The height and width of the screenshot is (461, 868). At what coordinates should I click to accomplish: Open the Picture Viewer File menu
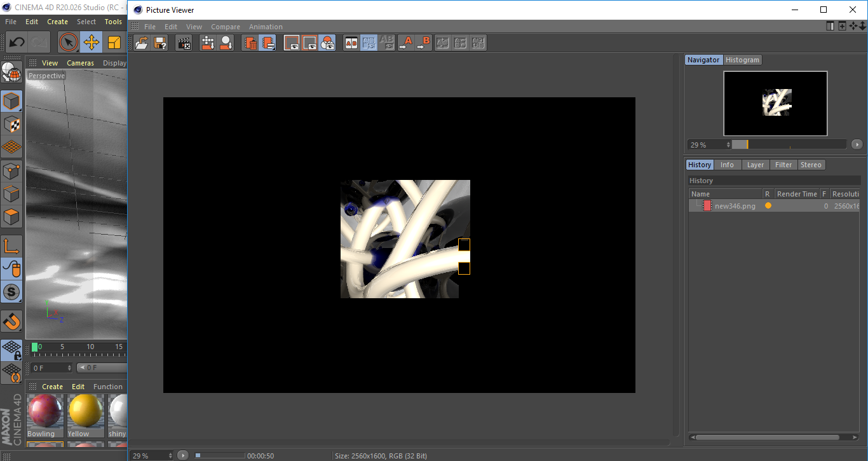point(150,27)
